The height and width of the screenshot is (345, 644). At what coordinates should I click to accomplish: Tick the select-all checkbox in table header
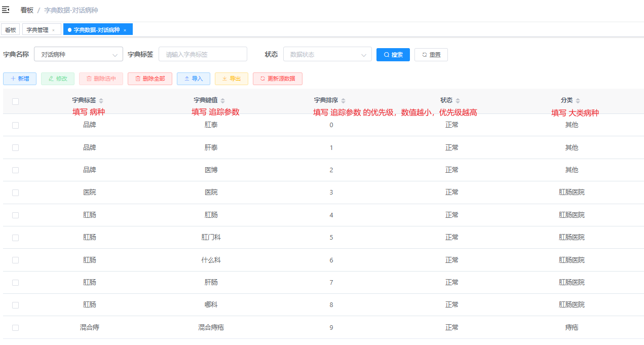pos(15,101)
